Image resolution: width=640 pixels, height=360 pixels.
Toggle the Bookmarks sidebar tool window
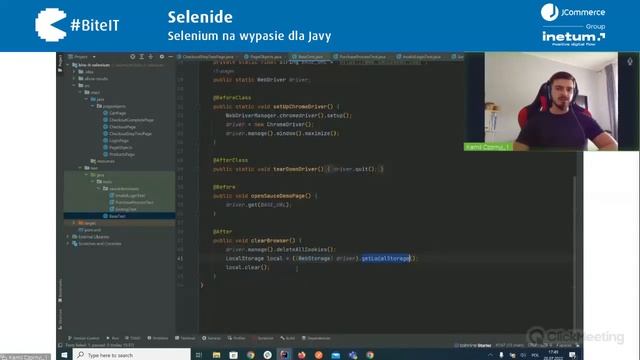pos(60,291)
